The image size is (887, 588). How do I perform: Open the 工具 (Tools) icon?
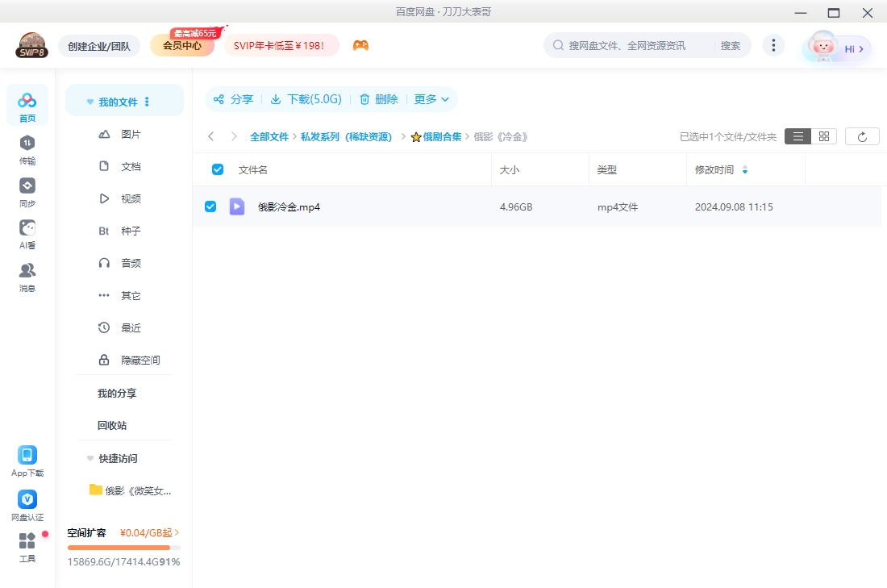click(27, 544)
